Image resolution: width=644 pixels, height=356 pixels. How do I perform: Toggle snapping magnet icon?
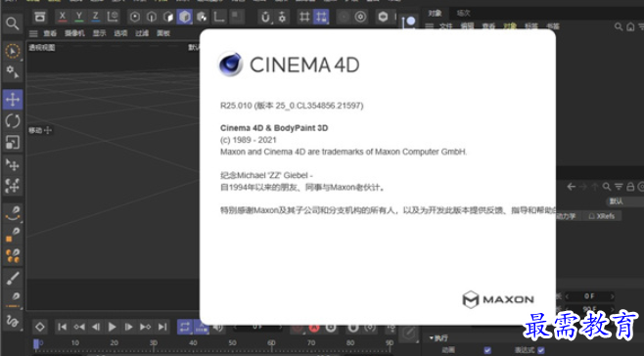click(x=266, y=17)
